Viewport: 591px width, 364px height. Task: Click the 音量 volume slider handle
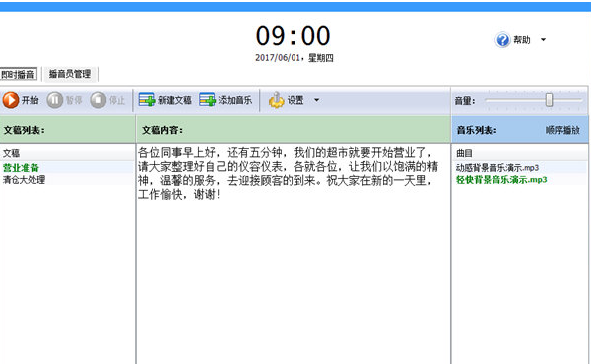tap(549, 100)
